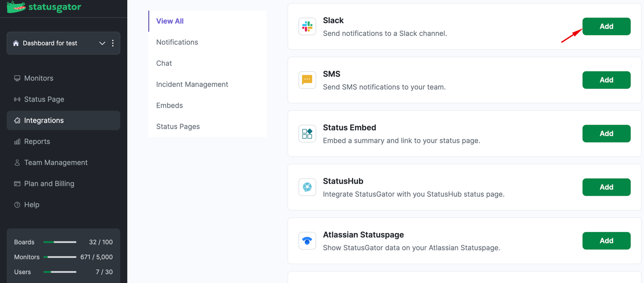644x283 pixels.
Task: Click the home icon beside dashboard name
Action: click(x=16, y=43)
